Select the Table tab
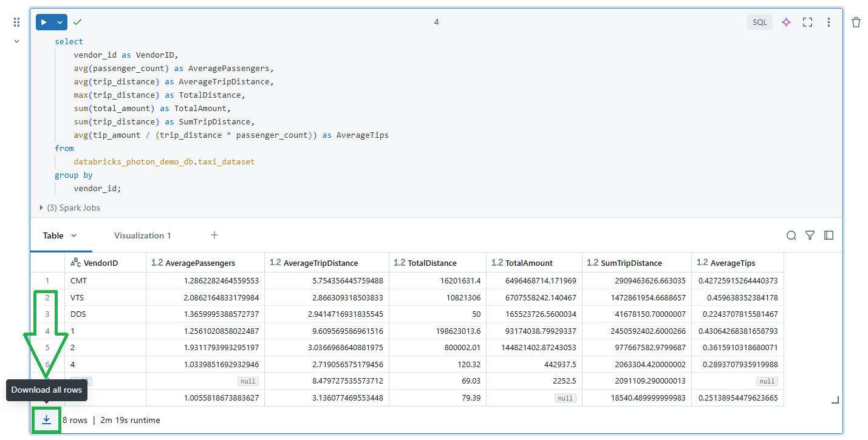Screen dimensions: 868x440 tap(53, 235)
